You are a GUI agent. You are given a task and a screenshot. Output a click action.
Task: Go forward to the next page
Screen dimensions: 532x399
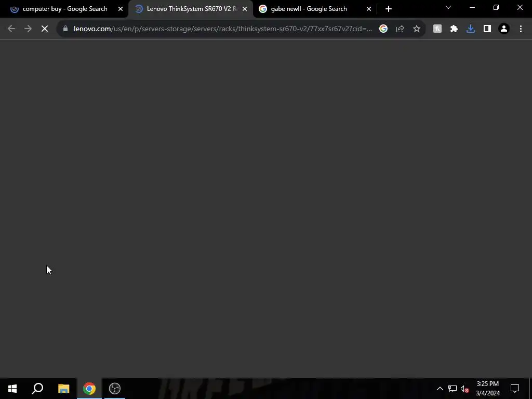tap(28, 29)
